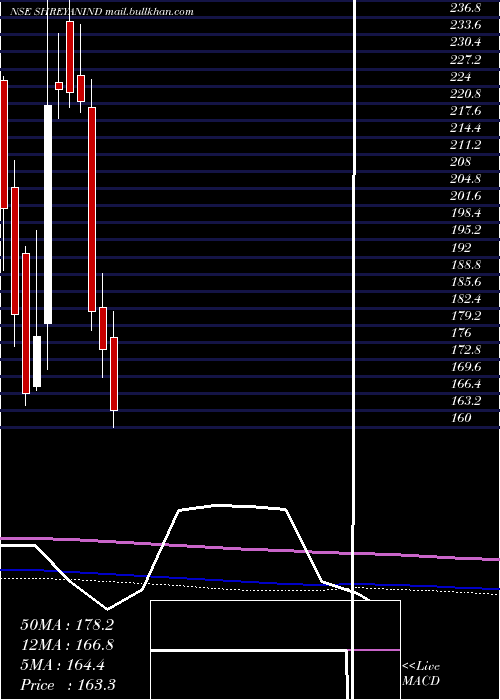Click the Price : 163.3 readout
The image size is (500, 700).
68,685
